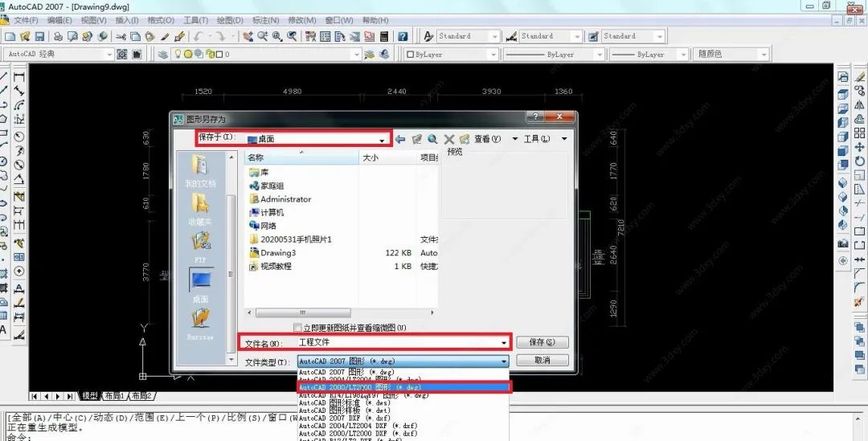This screenshot has height=441, width=868.
Task: Click the Cut scissors icon
Action: click(x=121, y=36)
